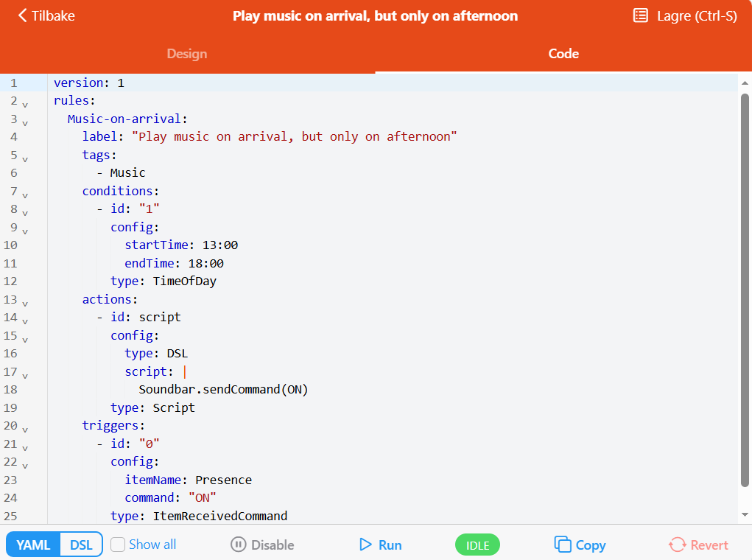752x560 pixels.
Task: Click the vertical scrollbar thumb
Action: pyautogui.click(x=745, y=290)
